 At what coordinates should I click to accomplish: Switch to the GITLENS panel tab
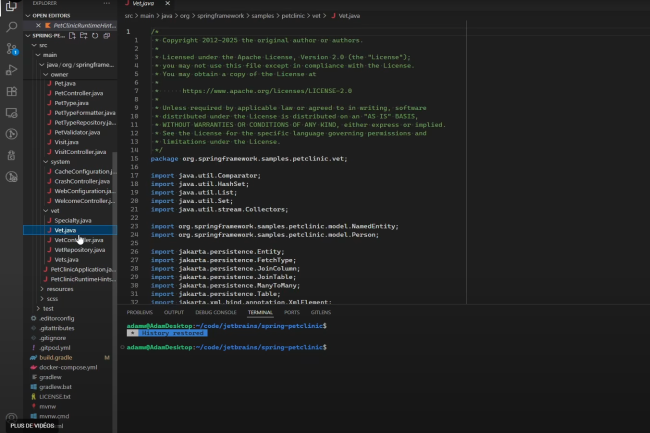coord(321,312)
